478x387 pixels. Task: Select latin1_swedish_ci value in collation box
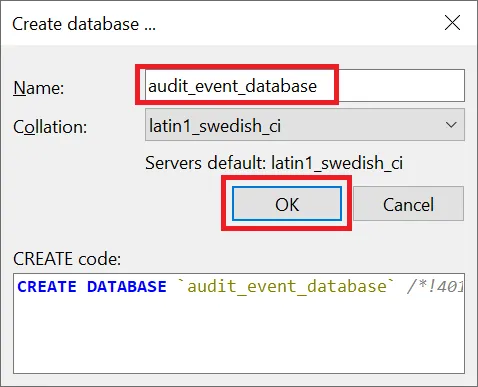point(215,126)
